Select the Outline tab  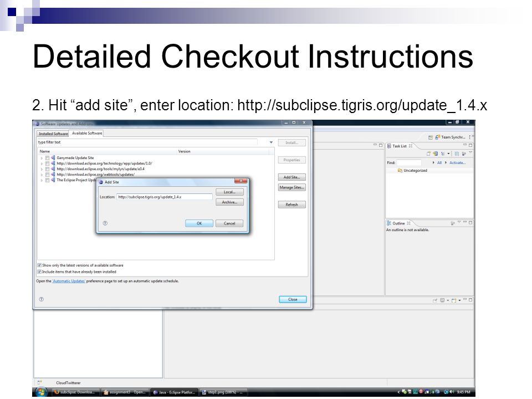[x=398, y=223]
